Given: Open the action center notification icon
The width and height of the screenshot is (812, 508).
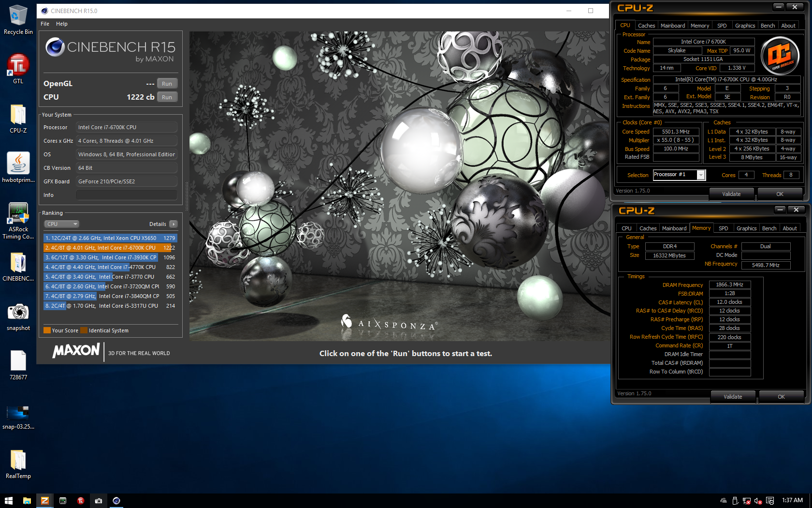Looking at the screenshot, I should 770,501.
